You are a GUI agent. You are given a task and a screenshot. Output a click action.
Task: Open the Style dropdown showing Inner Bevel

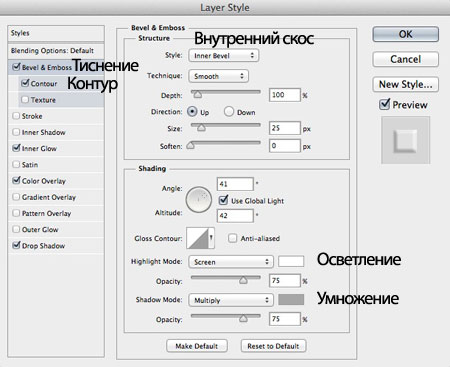(x=224, y=56)
